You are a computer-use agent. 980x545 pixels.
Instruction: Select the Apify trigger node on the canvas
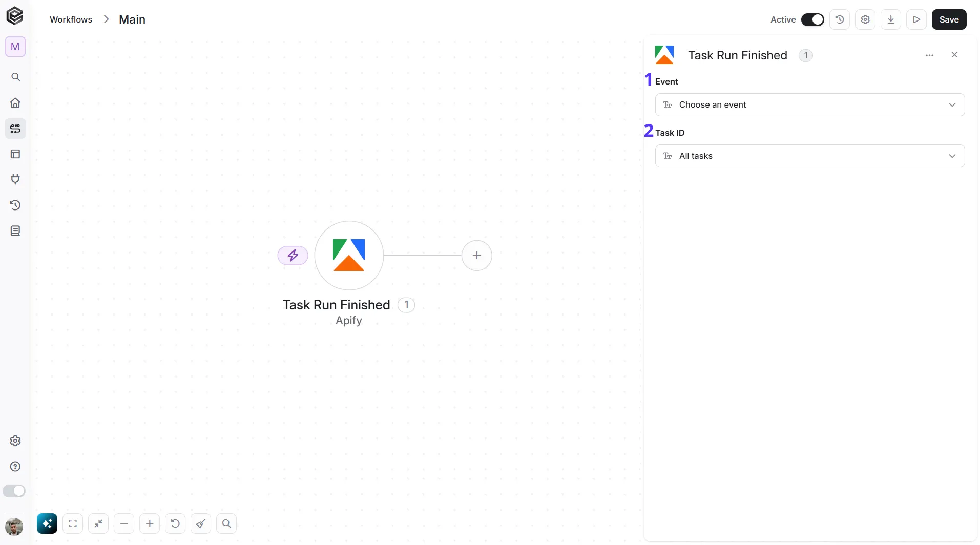click(349, 256)
